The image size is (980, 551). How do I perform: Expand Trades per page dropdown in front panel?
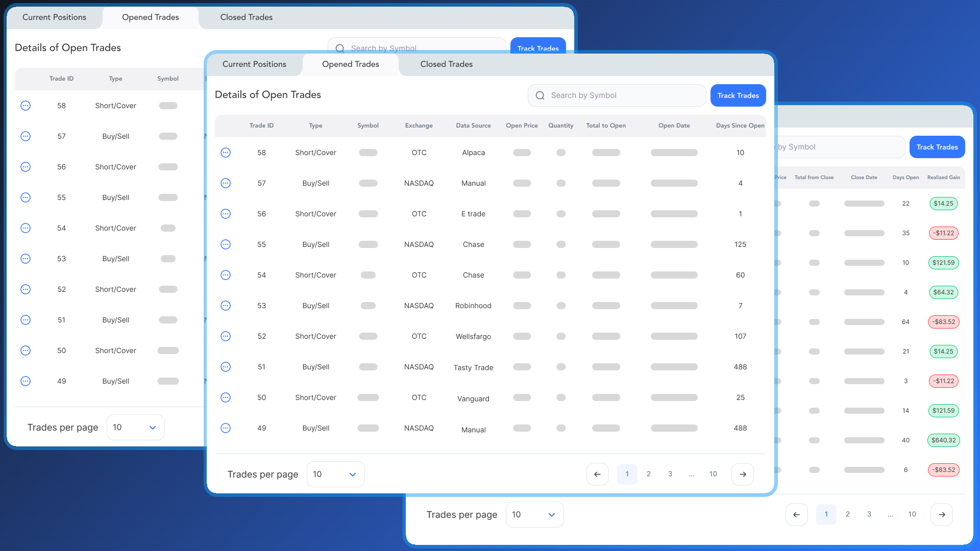tap(335, 474)
